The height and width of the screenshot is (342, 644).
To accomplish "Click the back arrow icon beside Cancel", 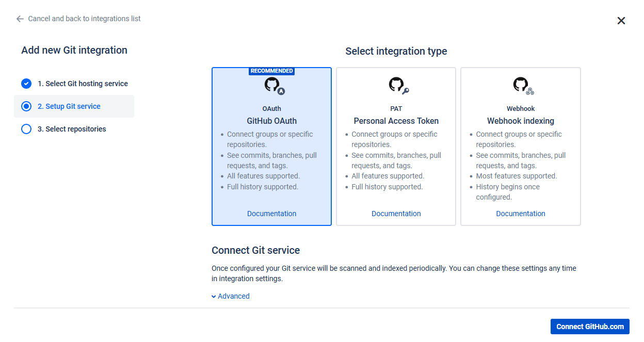I will 20,19.
